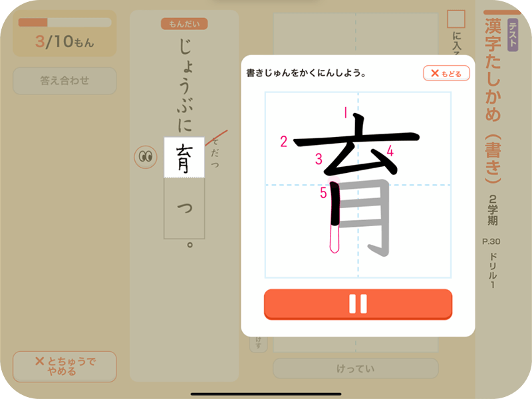Click stroke number 5 marker

[x=323, y=193]
